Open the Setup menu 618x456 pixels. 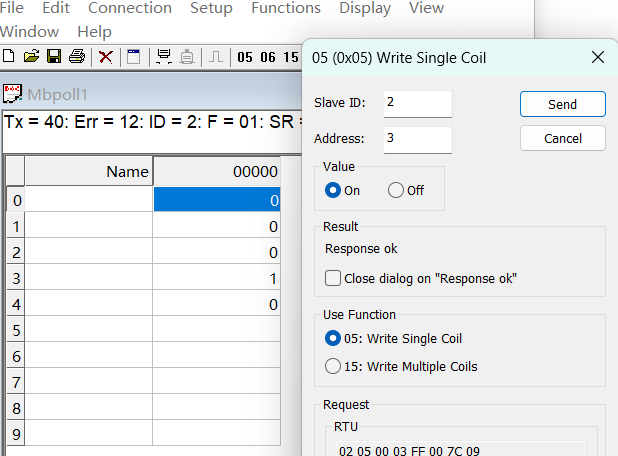click(x=211, y=8)
